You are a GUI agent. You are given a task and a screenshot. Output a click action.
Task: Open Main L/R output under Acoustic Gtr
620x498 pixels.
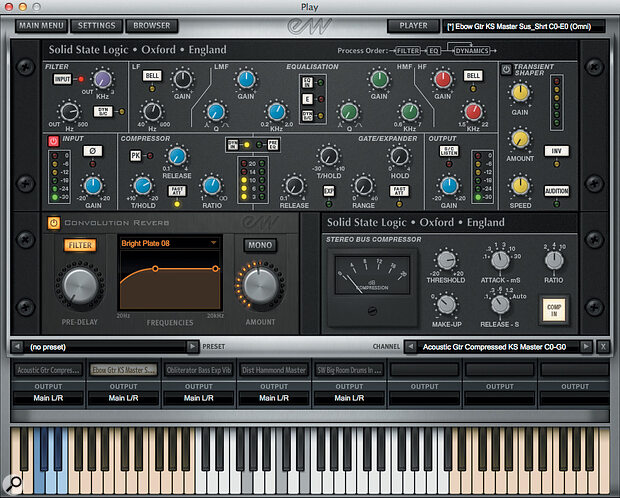click(x=48, y=398)
